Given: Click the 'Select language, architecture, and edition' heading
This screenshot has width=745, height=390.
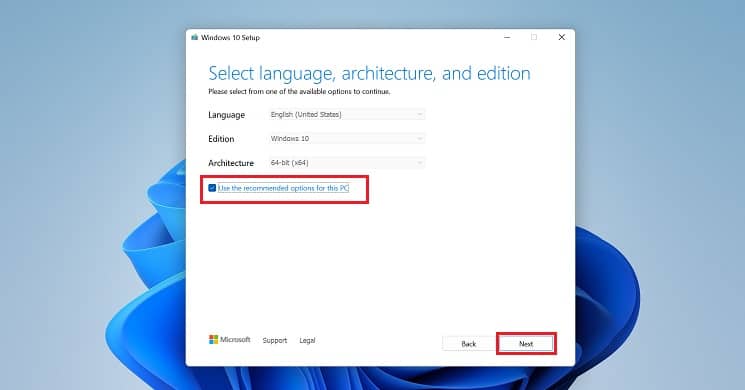Looking at the screenshot, I should pos(369,73).
